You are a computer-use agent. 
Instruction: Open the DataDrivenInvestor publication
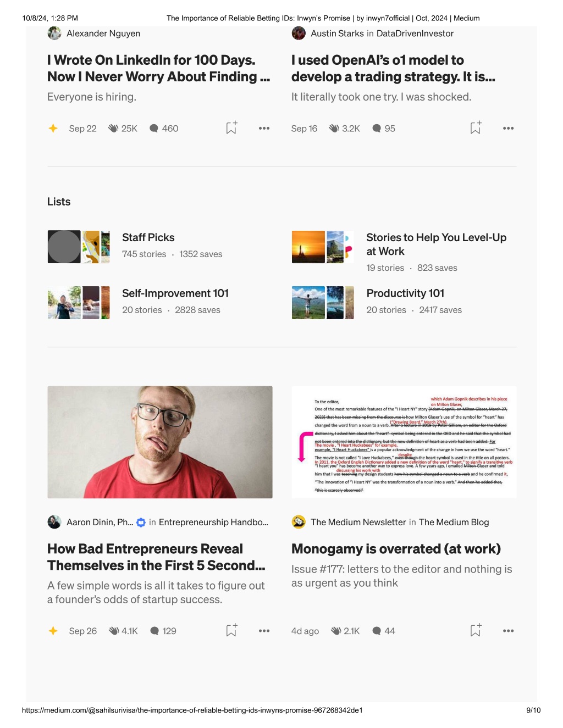click(415, 34)
